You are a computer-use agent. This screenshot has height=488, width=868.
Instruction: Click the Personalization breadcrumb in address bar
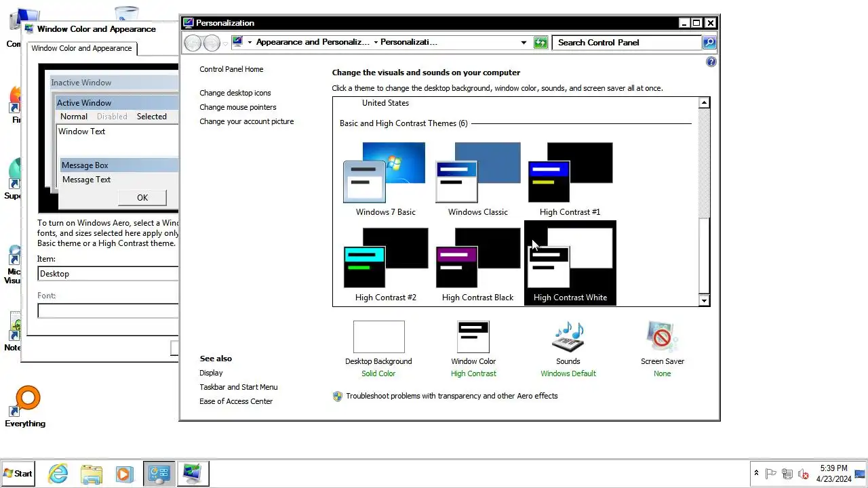(x=408, y=42)
